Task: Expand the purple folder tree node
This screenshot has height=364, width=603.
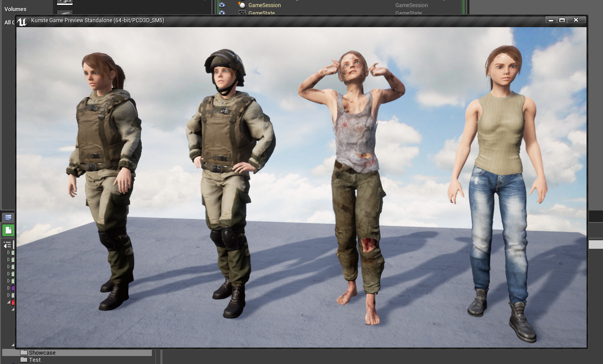Action: (x=8, y=288)
